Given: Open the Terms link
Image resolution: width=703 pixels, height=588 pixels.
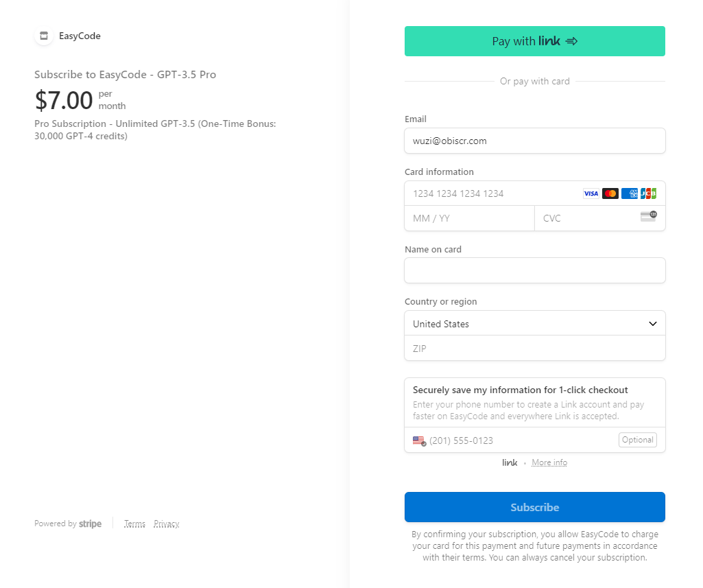Looking at the screenshot, I should coord(134,524).
